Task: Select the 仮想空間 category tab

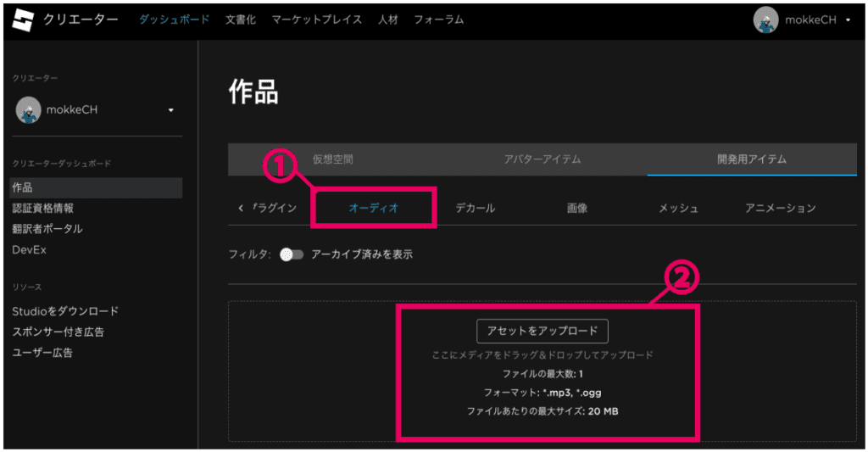Action: coord(332,159)
